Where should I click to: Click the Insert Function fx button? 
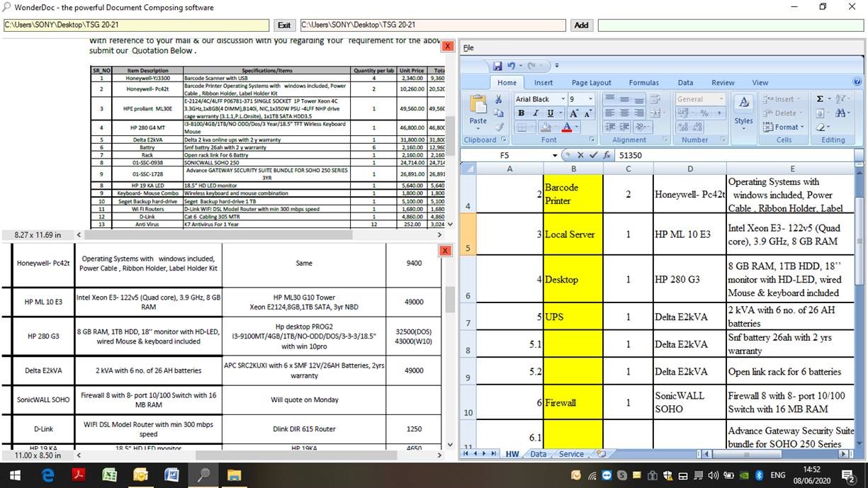click(x=607, y=155)
